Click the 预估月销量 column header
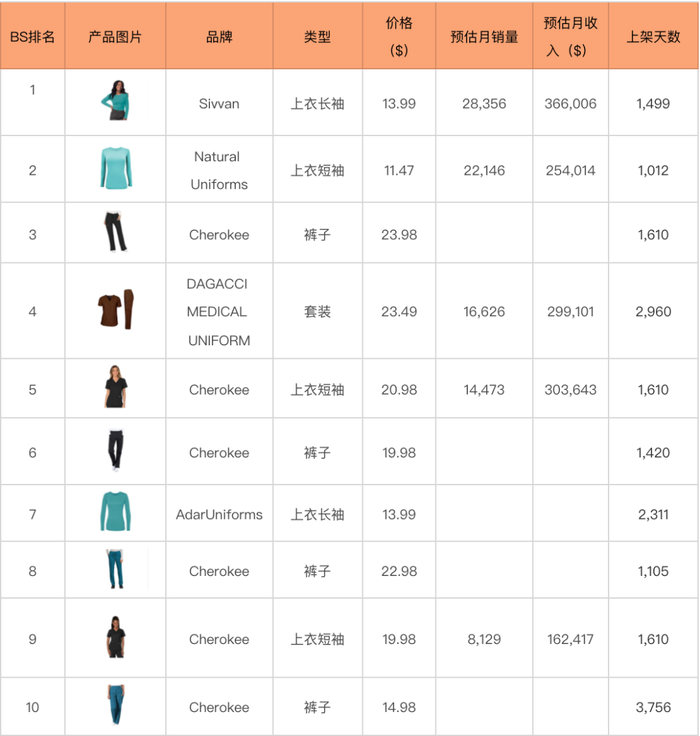The image size is (700, 736). (484, 37)
